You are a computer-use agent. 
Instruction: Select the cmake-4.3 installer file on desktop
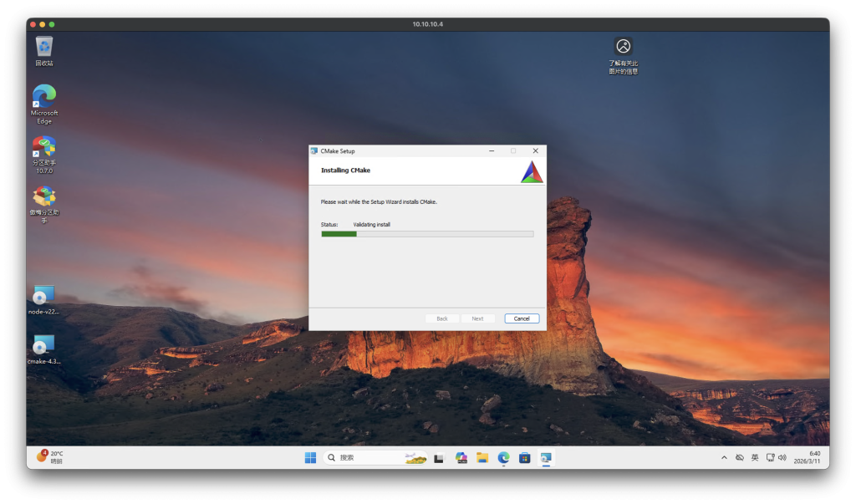43,346
